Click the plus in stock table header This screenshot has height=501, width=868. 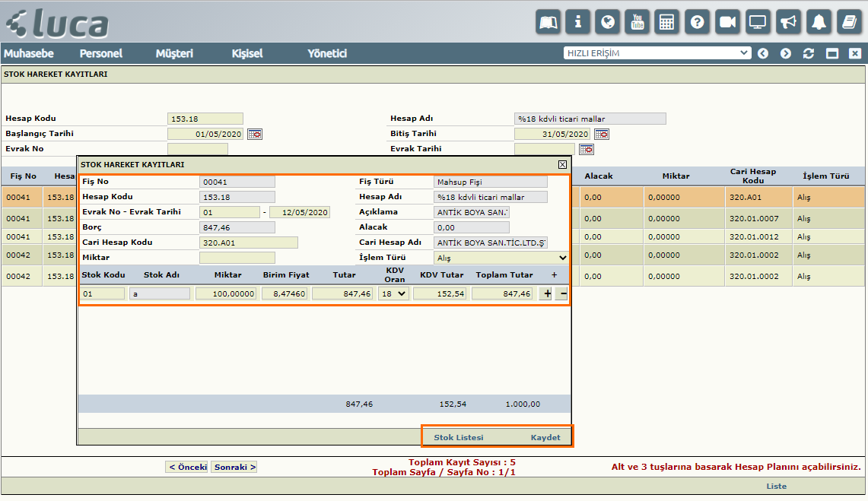click(x=554, y=275)
